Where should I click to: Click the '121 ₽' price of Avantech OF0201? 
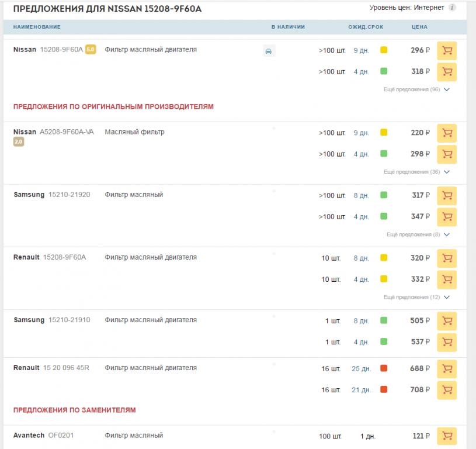tap(421, 436)
